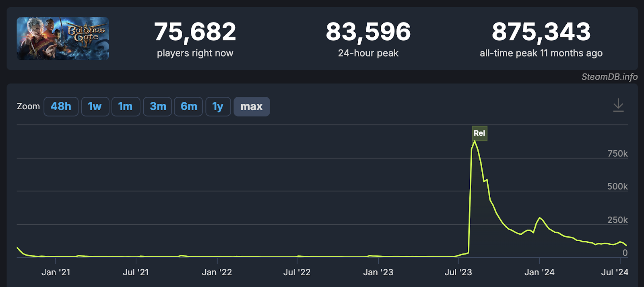Choose the 1m zoom option
The width and height of the screenshot is (644, 287).
[x=126, y=107]
